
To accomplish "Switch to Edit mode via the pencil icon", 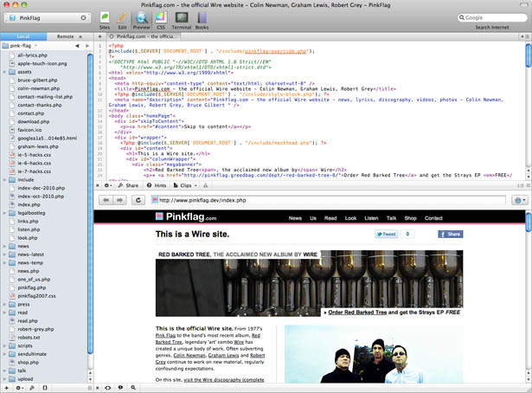I will (x=122, y=19).
